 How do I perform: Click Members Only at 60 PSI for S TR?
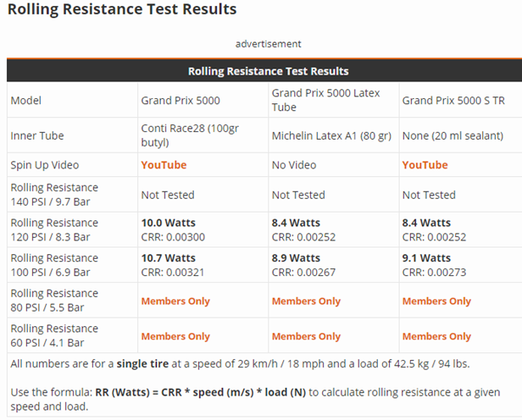(x=436, y=336)
